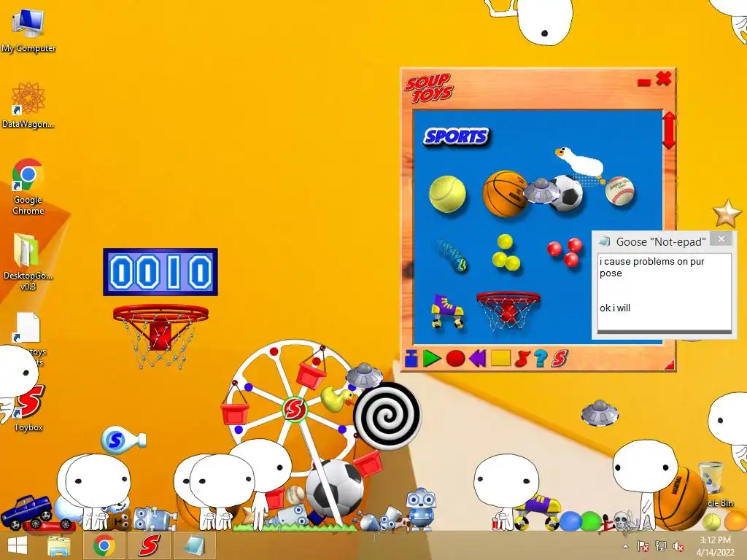Open the Toybox desktop shortcut
Screen dimensions: 747x560
[x=29, y=408]
